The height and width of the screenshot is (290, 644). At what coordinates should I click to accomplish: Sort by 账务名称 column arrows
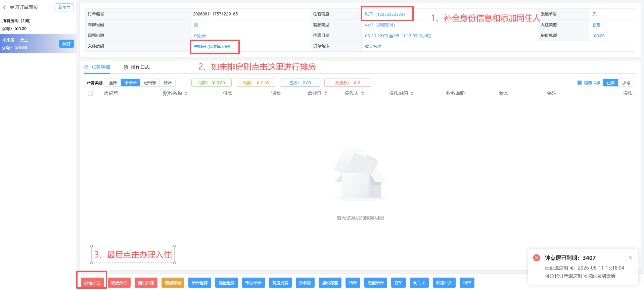tap(186, 93)
